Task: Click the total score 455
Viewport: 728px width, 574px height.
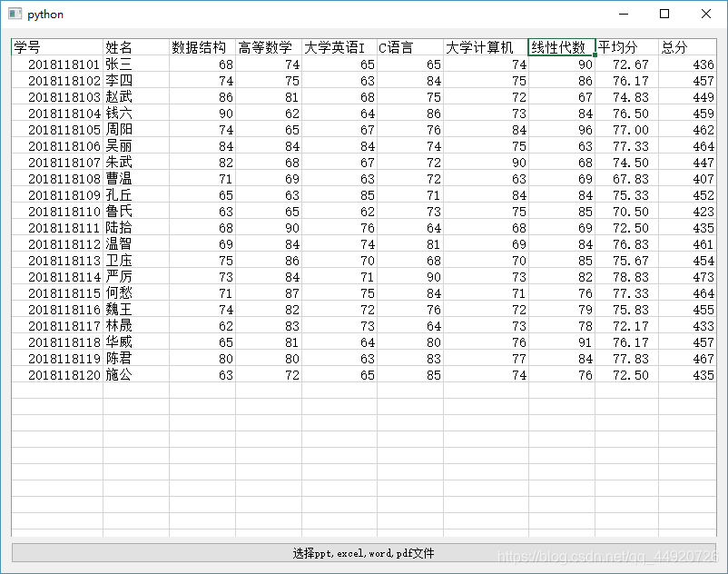Action: pyautogui.click(x=688, y=310)
